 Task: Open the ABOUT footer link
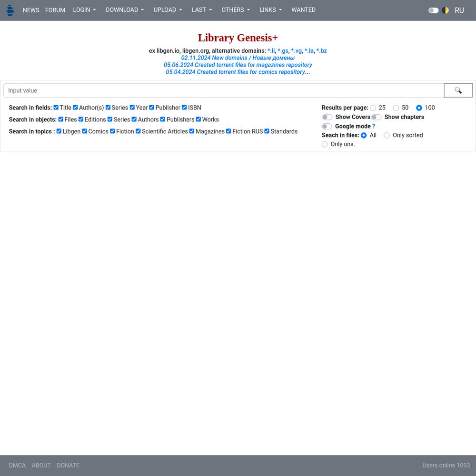41,466
